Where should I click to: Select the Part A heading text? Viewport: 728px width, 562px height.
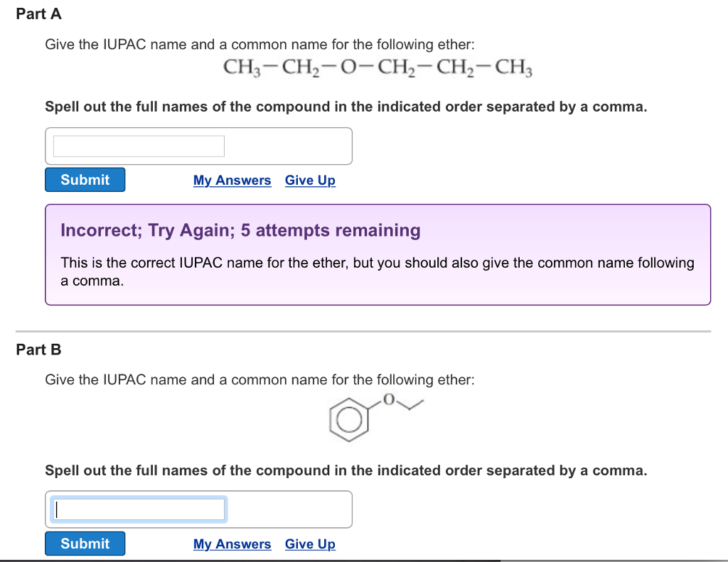coord(39,13)
